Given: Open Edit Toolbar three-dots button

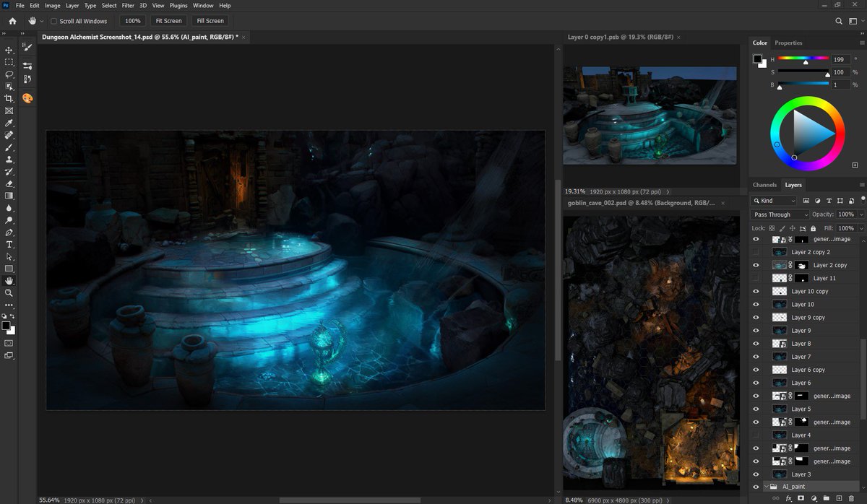Looking at the screenshot, I should pos(9,305).
